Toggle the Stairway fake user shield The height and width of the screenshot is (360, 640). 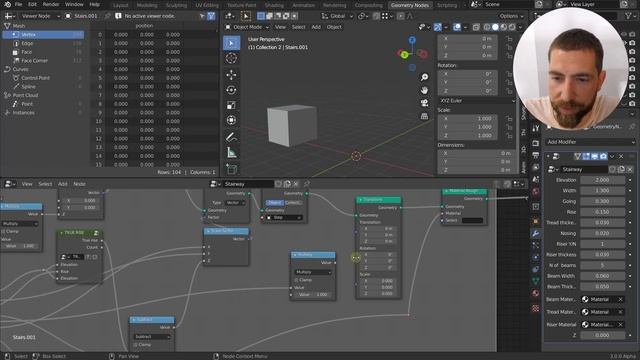tap(278, 184)
